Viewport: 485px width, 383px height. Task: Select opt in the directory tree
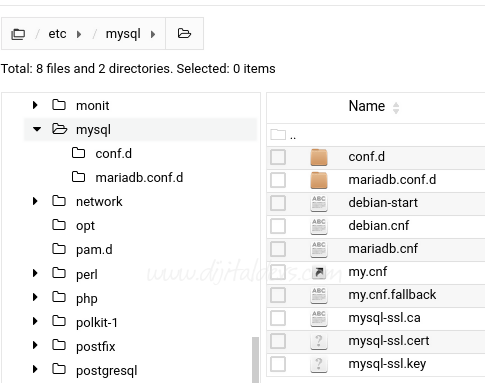point(85,226)
